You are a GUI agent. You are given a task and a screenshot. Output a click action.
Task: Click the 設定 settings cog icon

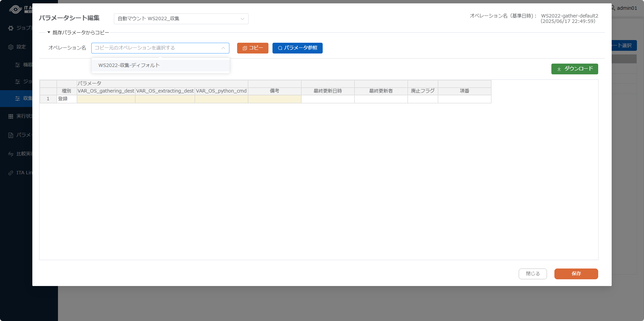(x=11, y=47)
